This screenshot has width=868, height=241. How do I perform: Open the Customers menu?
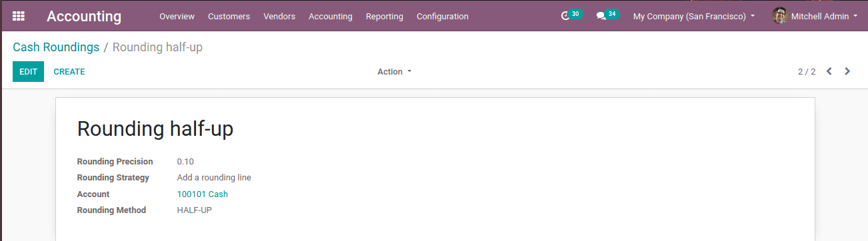click(x=229, y=16)
